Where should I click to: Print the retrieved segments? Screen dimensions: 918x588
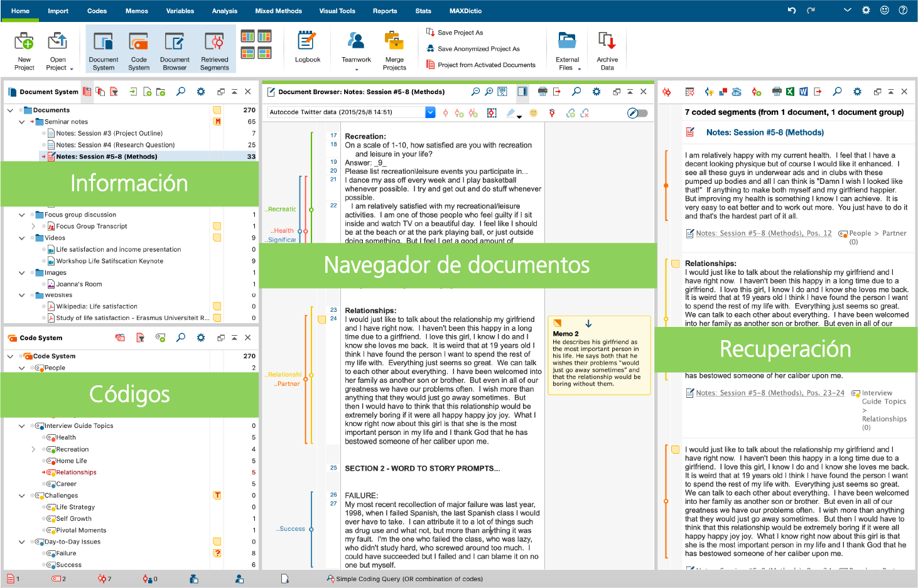[x=777, y=92]
